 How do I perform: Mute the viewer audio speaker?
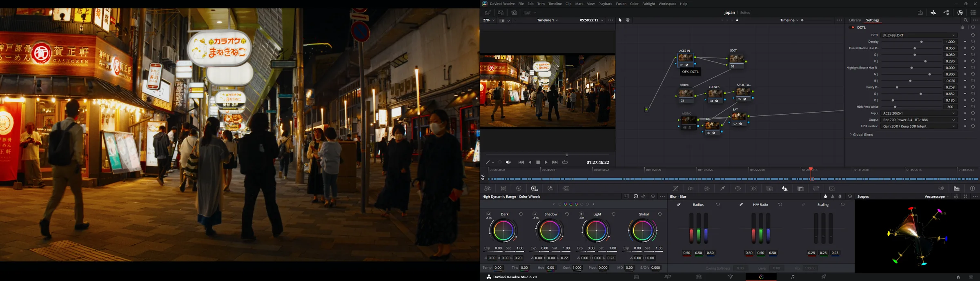coord(508,162)
